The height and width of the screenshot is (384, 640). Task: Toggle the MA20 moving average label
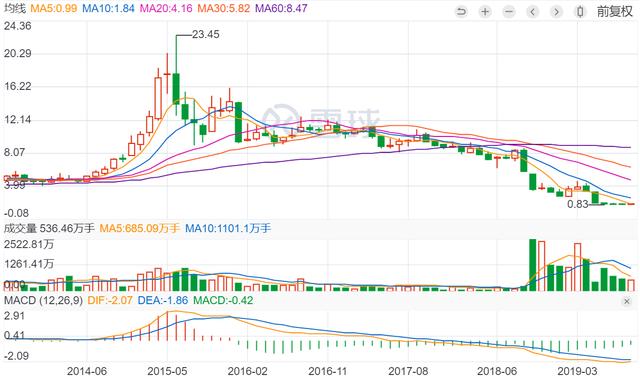166,8
